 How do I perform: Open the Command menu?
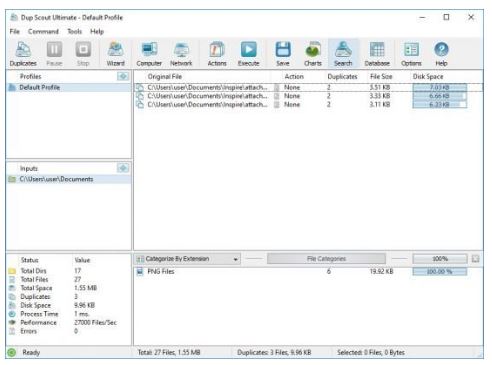click(43, 31)
